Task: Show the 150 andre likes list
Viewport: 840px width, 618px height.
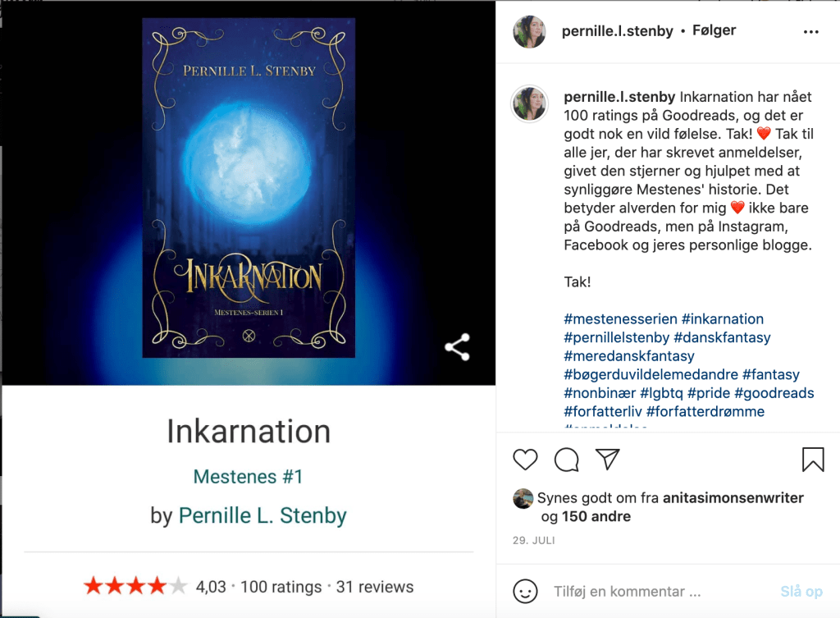Action: 596,517
